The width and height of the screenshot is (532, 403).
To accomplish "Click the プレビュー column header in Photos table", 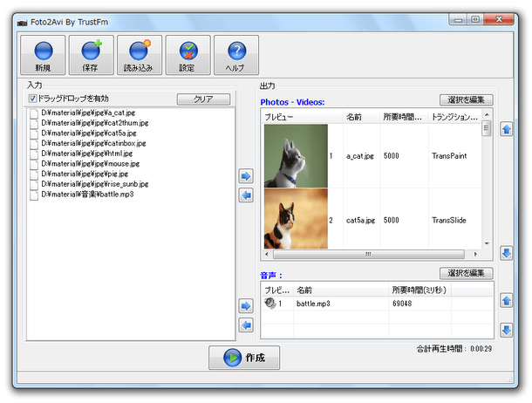I will tap(303, 117).
